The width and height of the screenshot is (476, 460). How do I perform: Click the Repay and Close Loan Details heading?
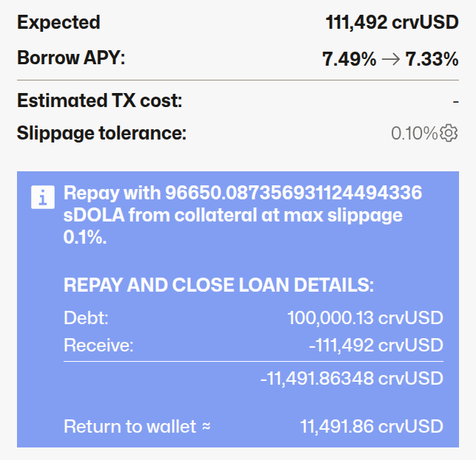click(x=219, y=286)
